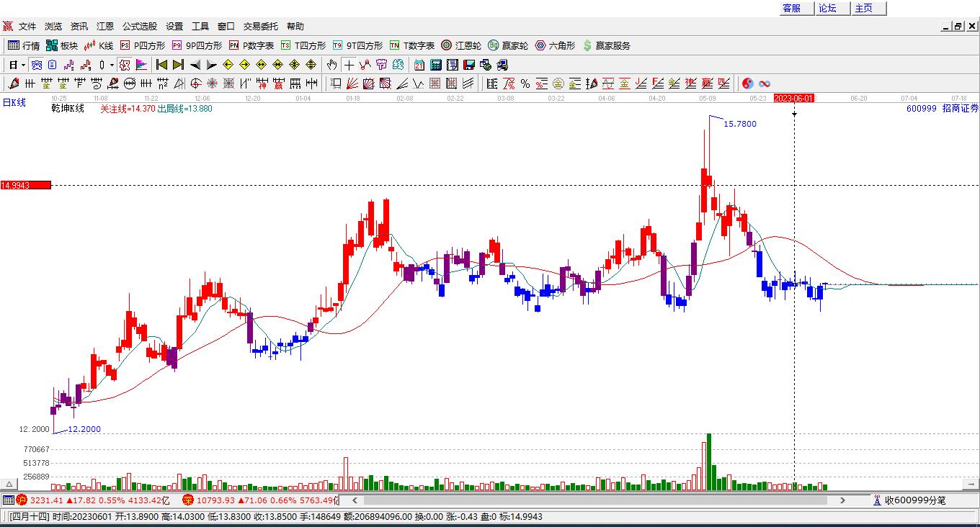Click the 2023-06-01 red date marker
This screenshot has width=980, height=527.
click(x=793, y=98)
